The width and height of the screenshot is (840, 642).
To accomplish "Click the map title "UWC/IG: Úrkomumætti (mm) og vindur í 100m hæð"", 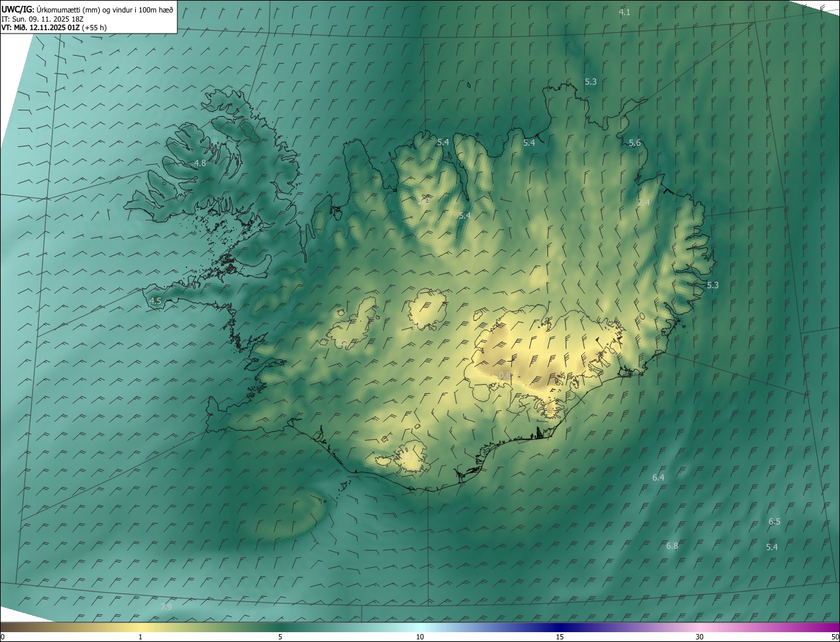I will point(87,9).
